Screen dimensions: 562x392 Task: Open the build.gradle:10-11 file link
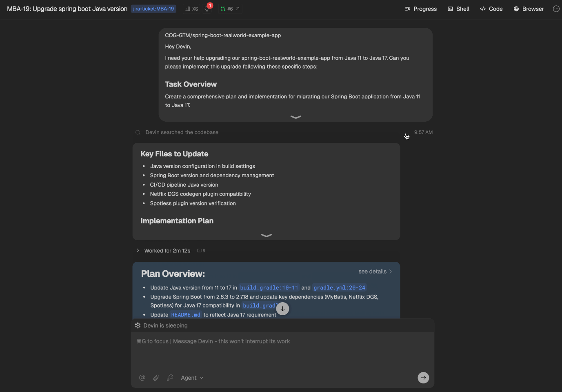pos(269,287)
